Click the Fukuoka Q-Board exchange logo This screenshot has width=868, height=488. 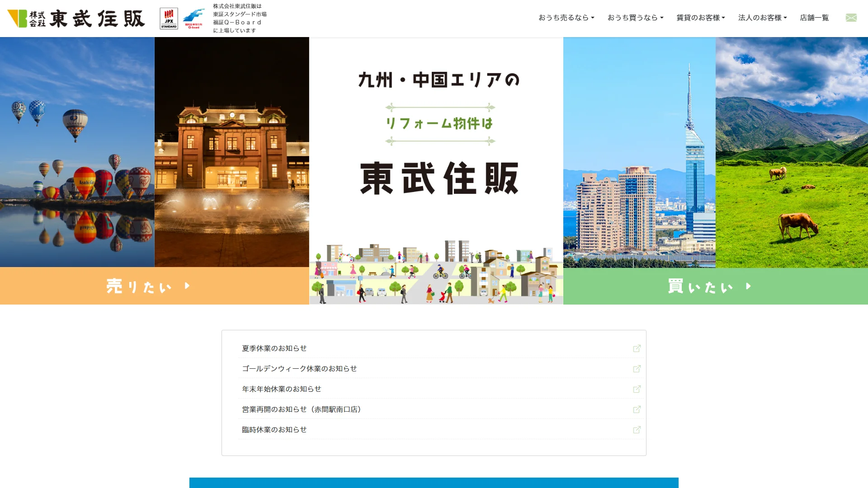pyautogui.click(x=193, y=19)
